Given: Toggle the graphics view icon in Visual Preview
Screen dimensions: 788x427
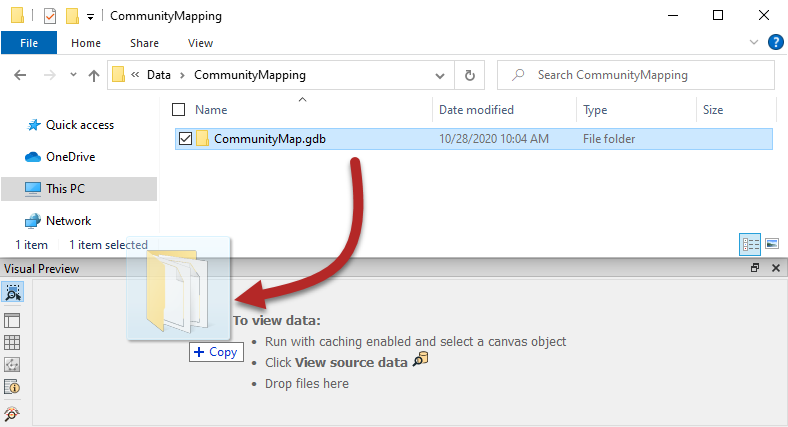Looking at the screenshot, I should [12, 365].
